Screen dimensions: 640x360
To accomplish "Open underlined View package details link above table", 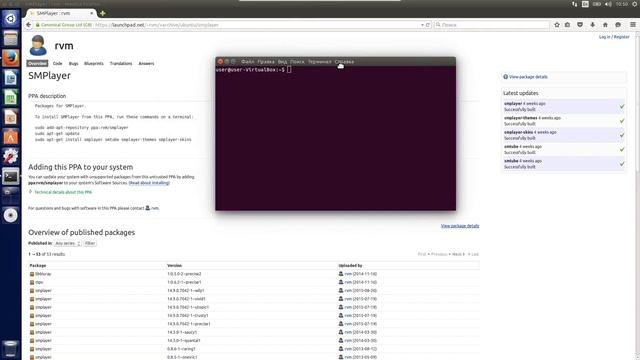I will (x=460, y=226).
